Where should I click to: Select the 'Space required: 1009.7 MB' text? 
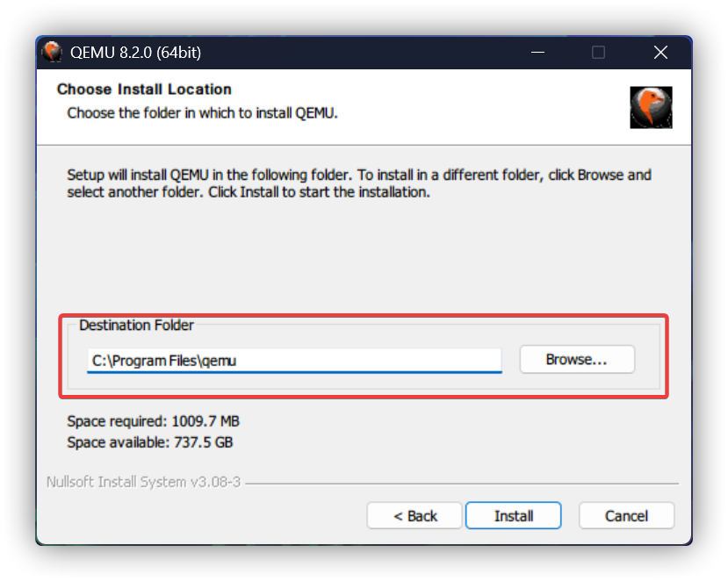coord(153,421)
